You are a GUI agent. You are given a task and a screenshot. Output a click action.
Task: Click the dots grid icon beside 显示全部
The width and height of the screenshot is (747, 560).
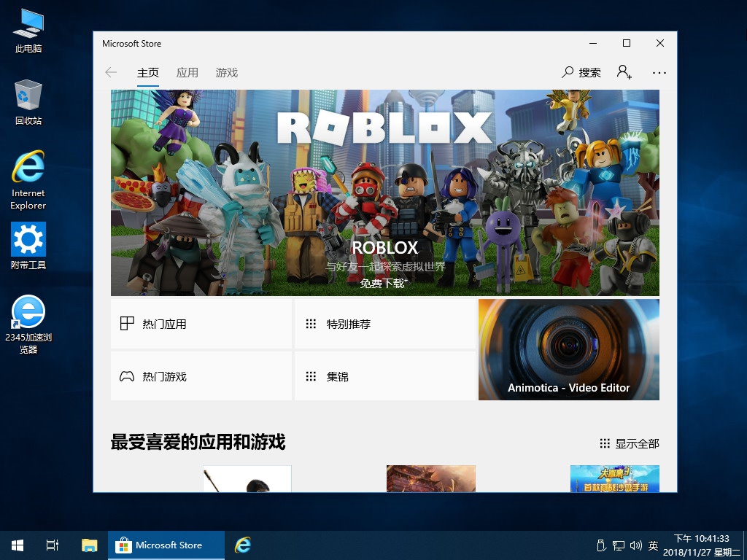(605, 443)
